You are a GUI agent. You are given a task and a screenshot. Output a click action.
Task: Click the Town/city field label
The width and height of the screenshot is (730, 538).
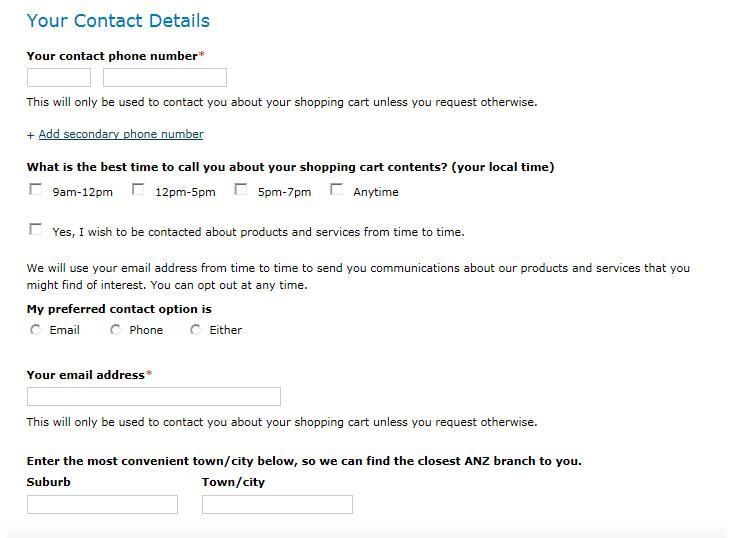(x=233, y=482)
